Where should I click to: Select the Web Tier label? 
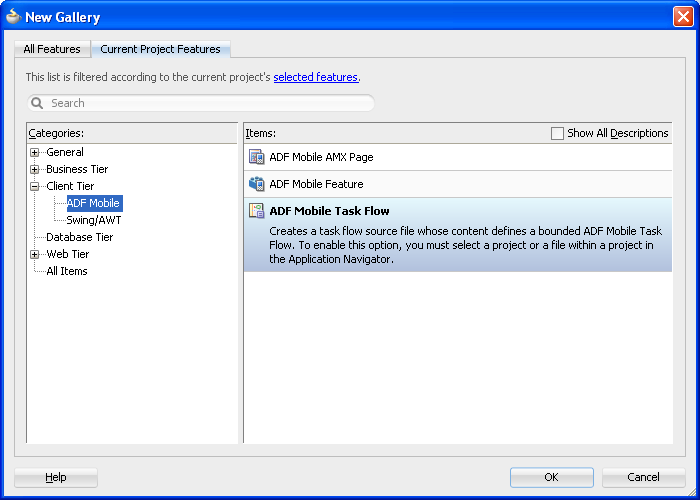pos(68,254)
